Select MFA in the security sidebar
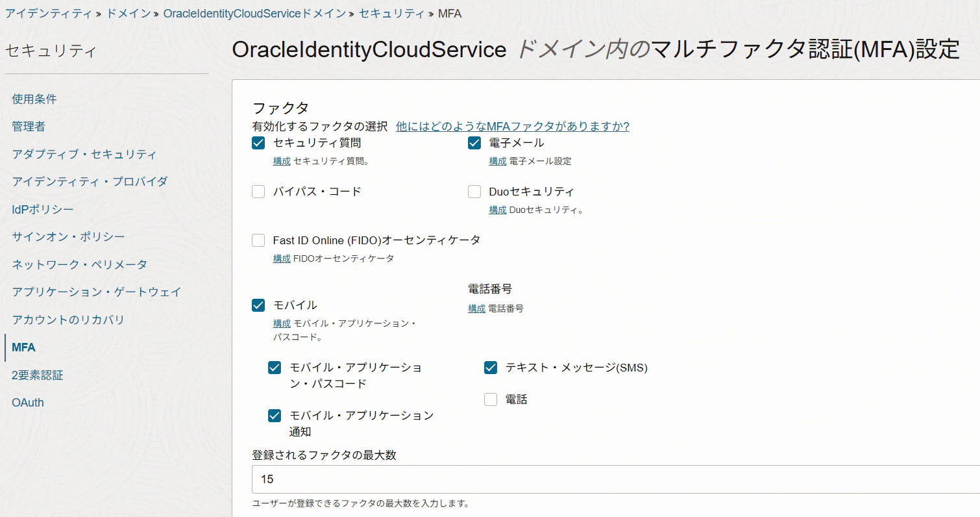The height and width of the screenshot is (517, 980). click(x=23, y=347)
